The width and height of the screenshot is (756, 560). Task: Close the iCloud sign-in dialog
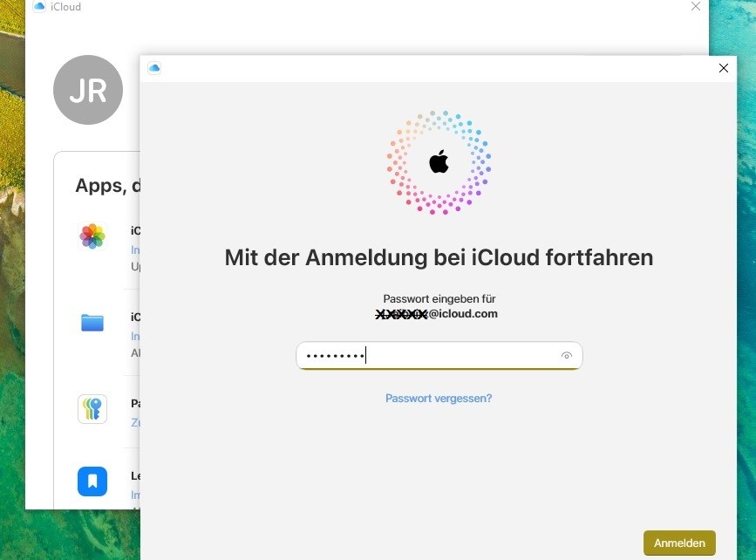(x=723, y=68)
